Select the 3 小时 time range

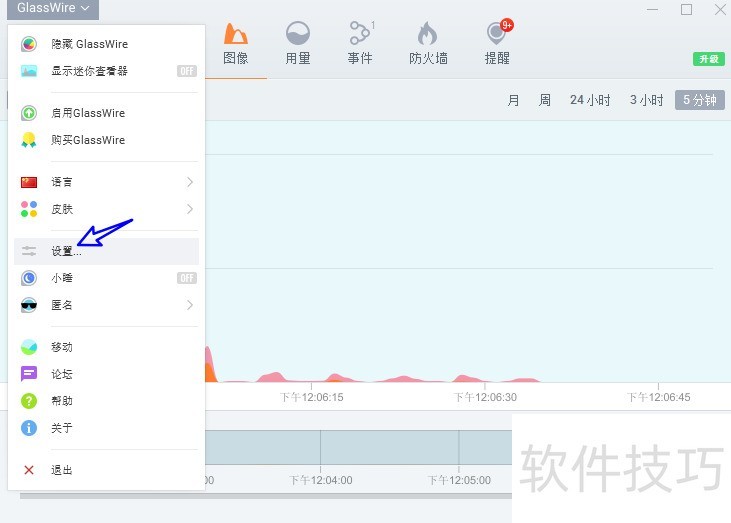(646, 100)
